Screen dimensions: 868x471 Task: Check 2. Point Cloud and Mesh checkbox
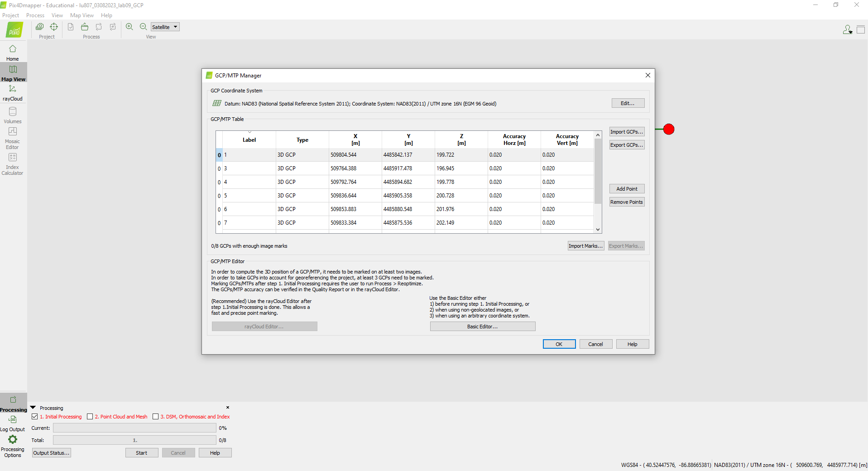(90, 417)
